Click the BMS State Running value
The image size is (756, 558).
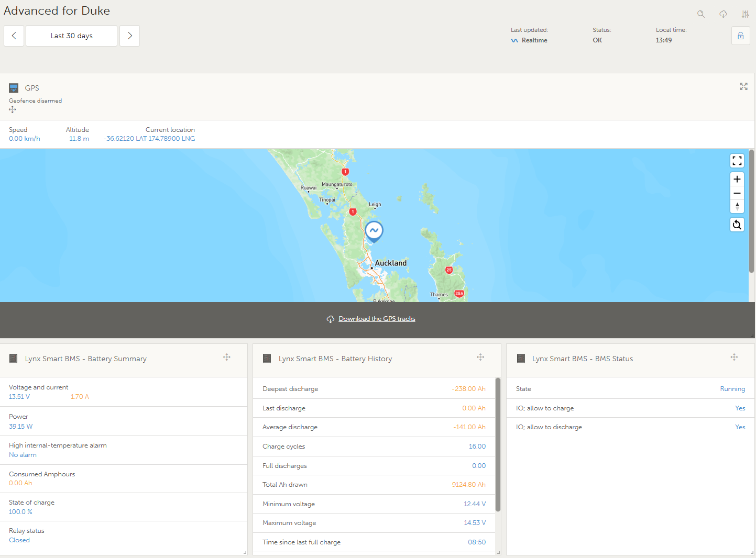pos(732,389)
